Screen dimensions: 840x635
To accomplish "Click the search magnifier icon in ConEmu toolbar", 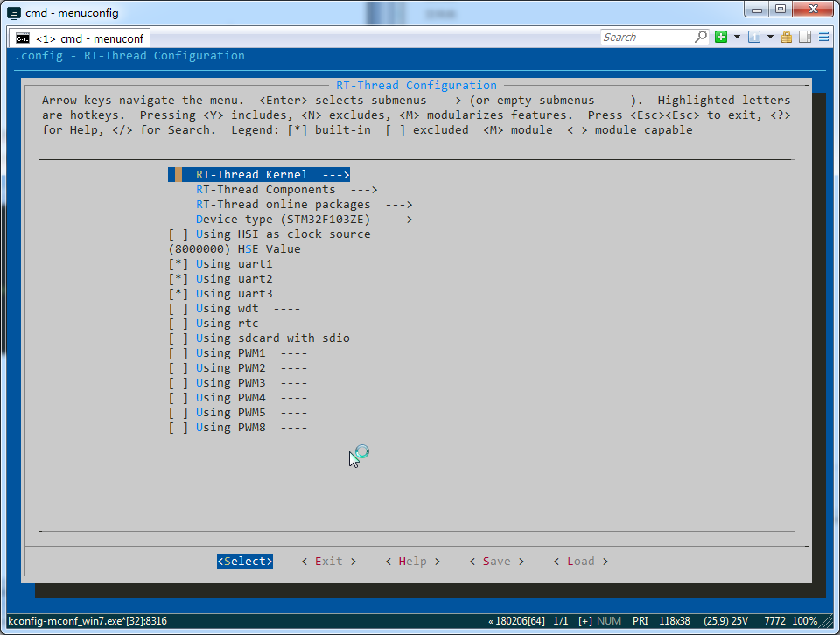I will pyautogui.click(x=700, y=37).
